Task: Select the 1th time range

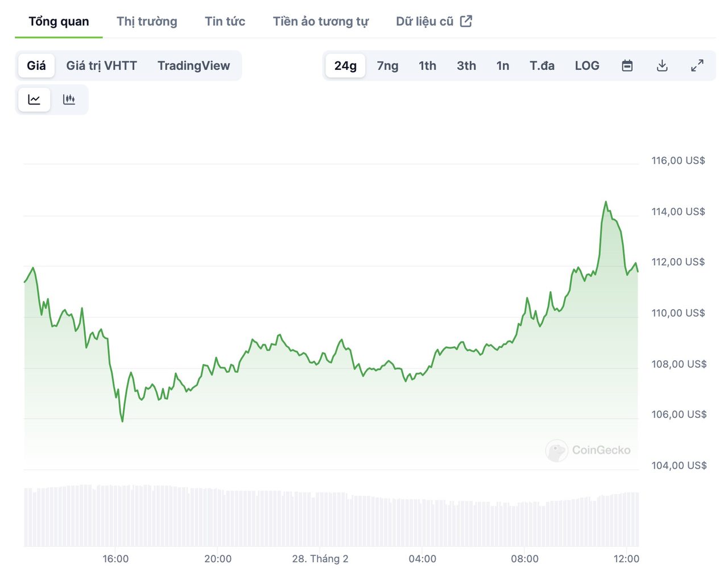Action: point(428,66)
